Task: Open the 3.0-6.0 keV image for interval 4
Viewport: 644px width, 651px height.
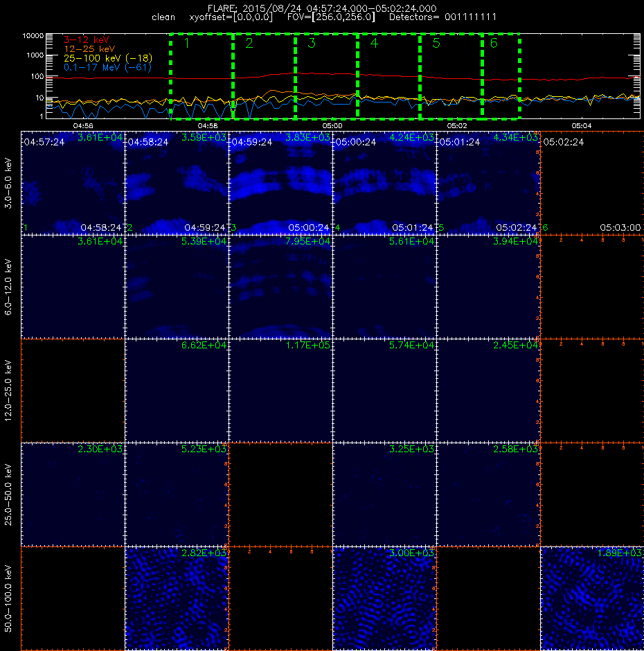Action: tap(384, 183)
